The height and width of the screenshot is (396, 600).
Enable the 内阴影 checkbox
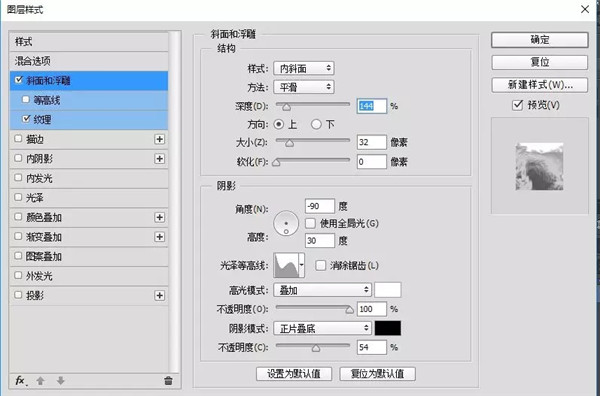[18, 158]
